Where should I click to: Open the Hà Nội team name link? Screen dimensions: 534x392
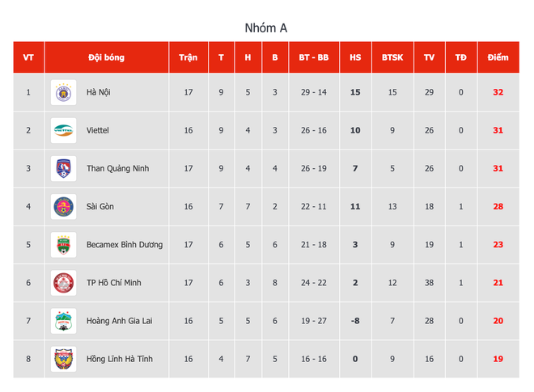pos(99,92)
